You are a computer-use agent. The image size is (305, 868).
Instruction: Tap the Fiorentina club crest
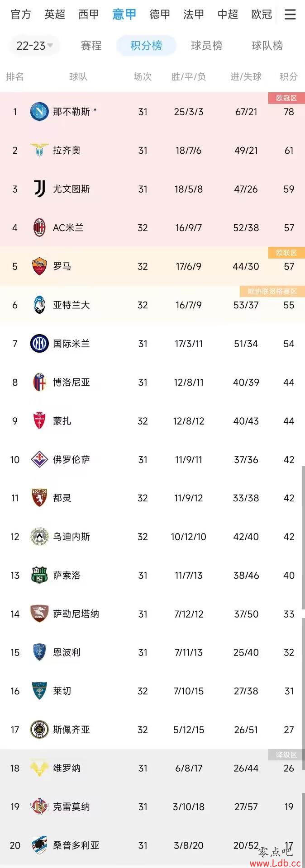coord(39,459)
